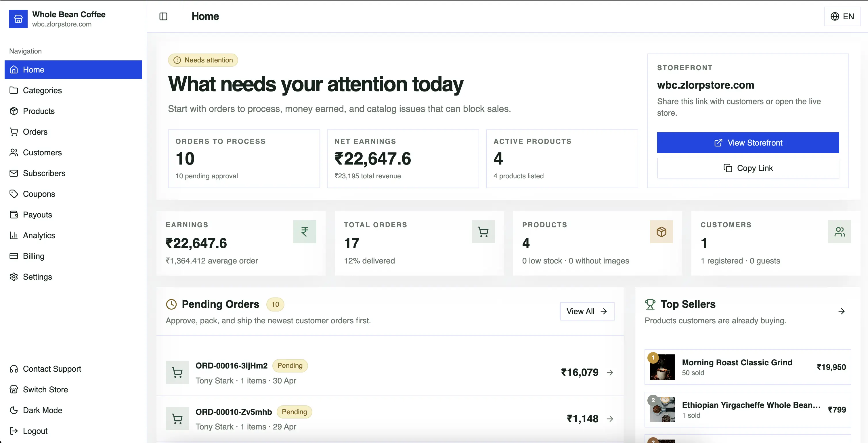Click the ₹799 Ethiopian Yirgacheffe amount
The height and width of the screenshot is (443, 868).
pyautogui.click(x=837, y=410)
